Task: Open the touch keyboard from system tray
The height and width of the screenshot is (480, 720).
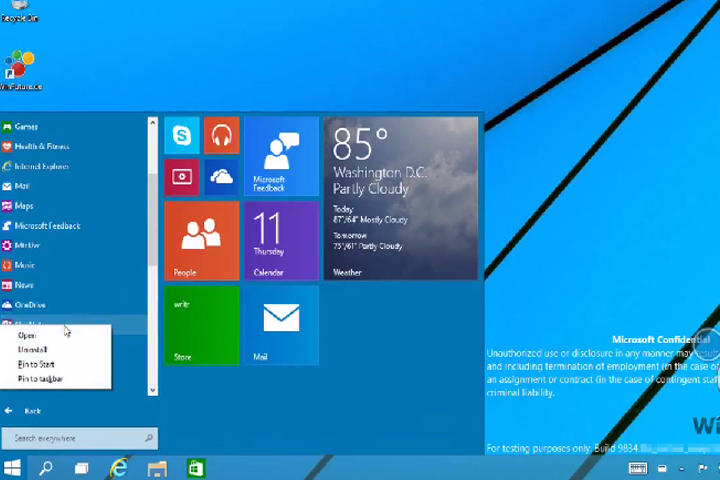Action: [637, 468]
